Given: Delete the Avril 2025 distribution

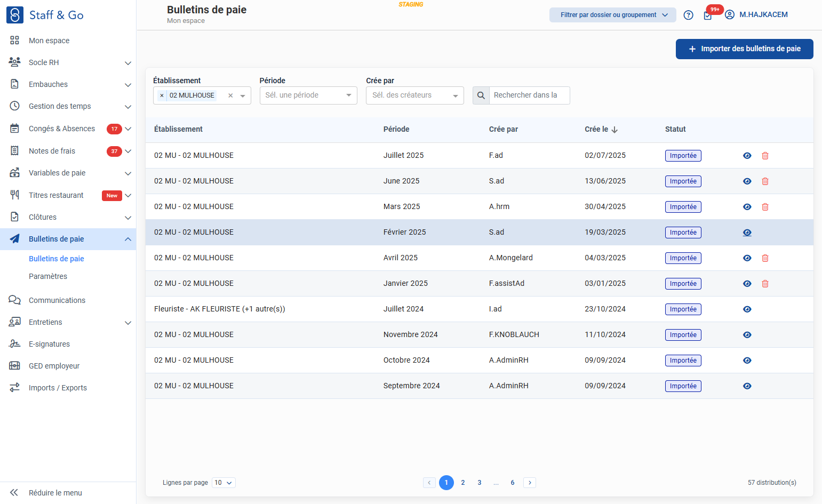Looking at the screenshot, I should click(765, 258).
